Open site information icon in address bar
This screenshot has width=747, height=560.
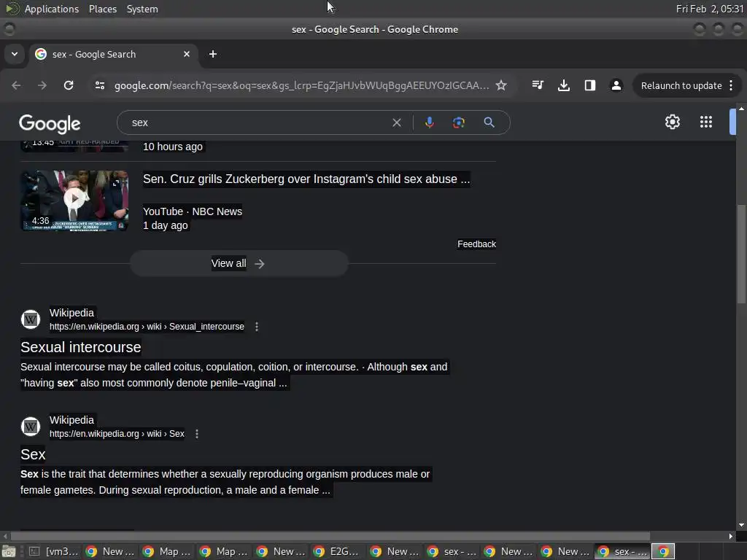(x=99, y=86)
